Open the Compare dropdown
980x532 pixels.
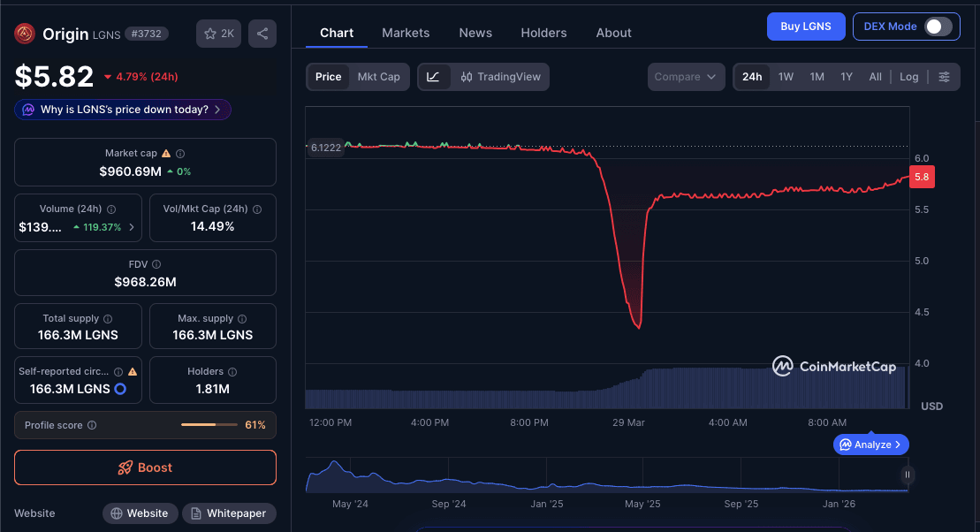pyautogui.click(x=686, y=77)
